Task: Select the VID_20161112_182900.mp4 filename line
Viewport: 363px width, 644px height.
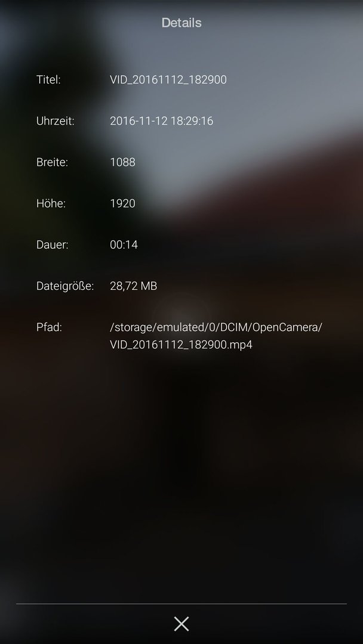Action: coord(181,345)
